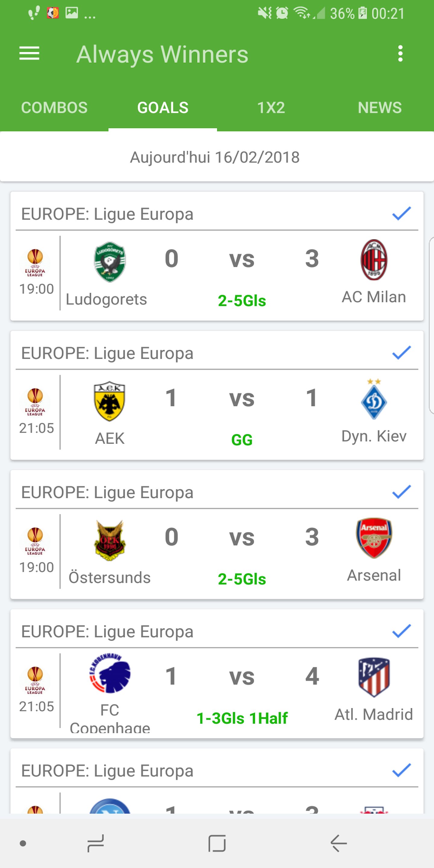
Task: Open the NEWS tab
Action: [379, 108]
